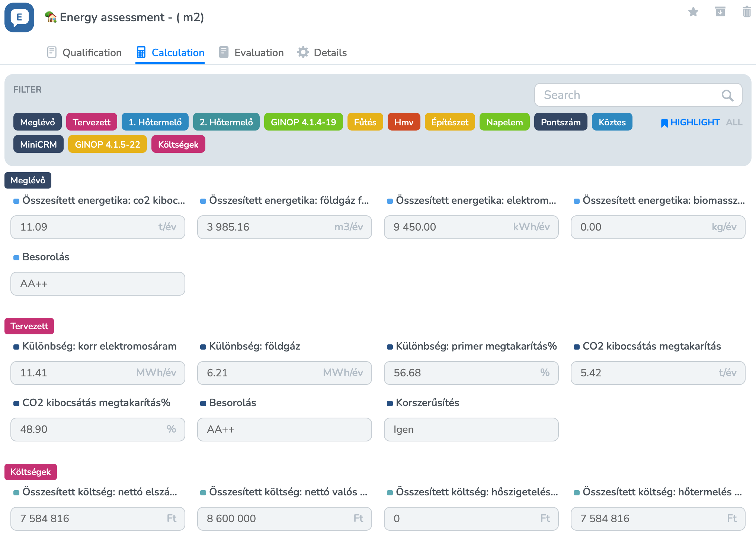Switch view to ALL fields
The height and width of the screenshot is (540, 756).
tap(734, 122)
